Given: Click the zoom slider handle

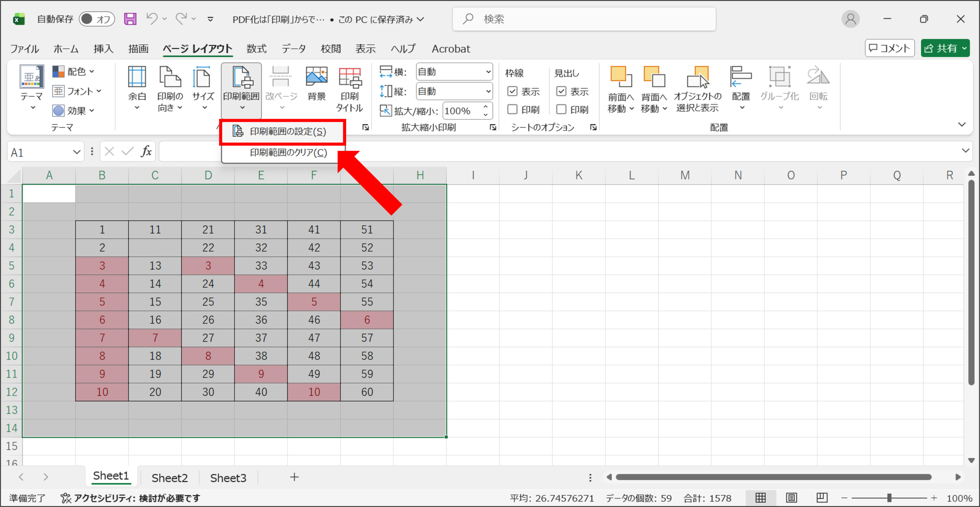Looking at the screenshot, I should (x=889, y=498).
